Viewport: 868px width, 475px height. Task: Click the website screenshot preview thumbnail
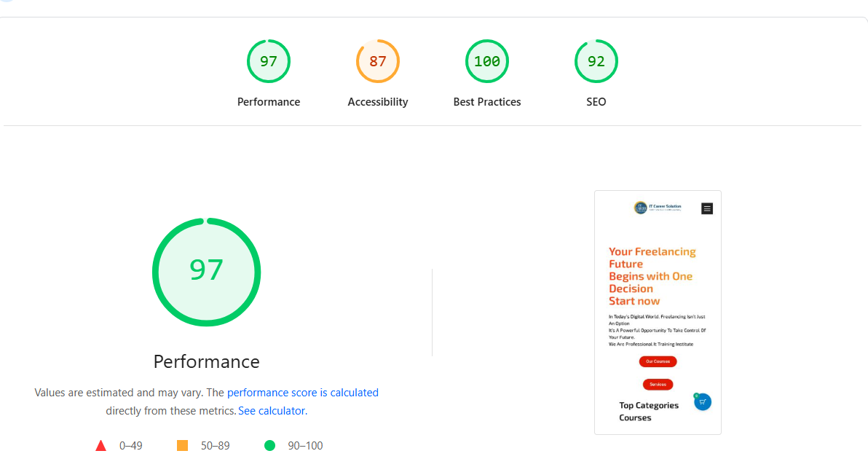pyautogui.click(x=658, y=312)
